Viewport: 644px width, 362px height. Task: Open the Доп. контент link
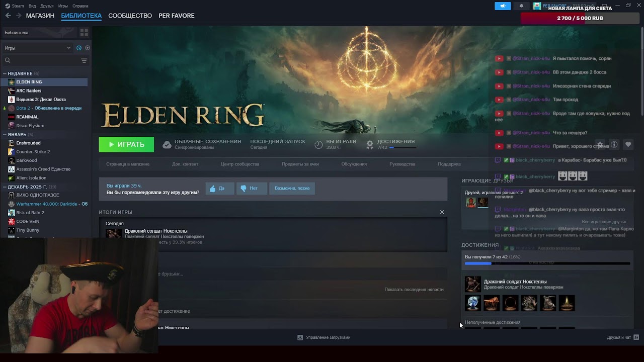pos(185,164)
